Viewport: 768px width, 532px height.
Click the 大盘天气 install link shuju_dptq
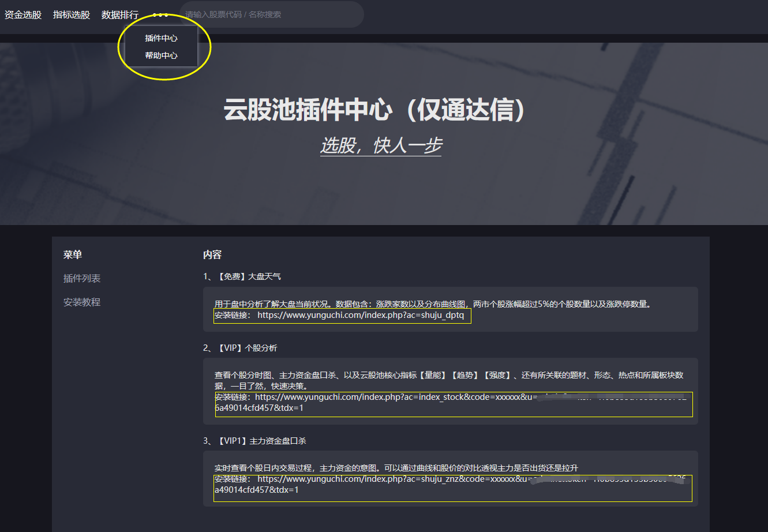[x=361, y=315]
